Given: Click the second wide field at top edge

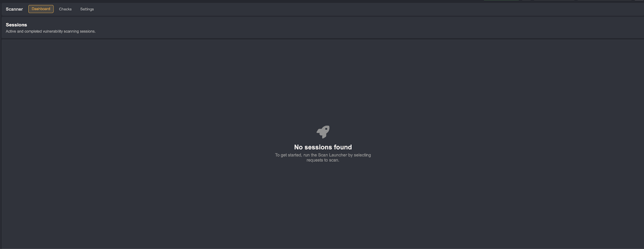Looking at the screenshot, I should pos(605,0).
